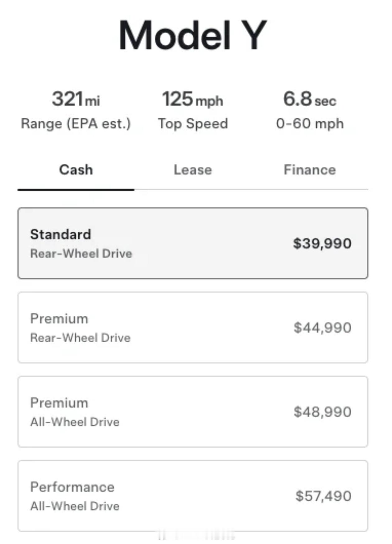Click the 0-60 mph label

point(310,124)
